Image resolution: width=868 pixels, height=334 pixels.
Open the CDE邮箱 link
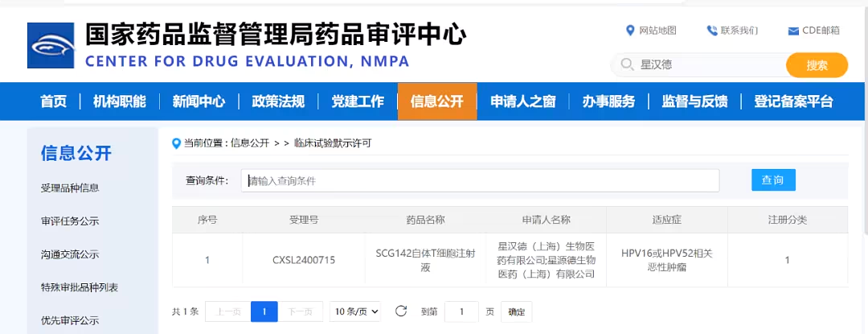821,31
